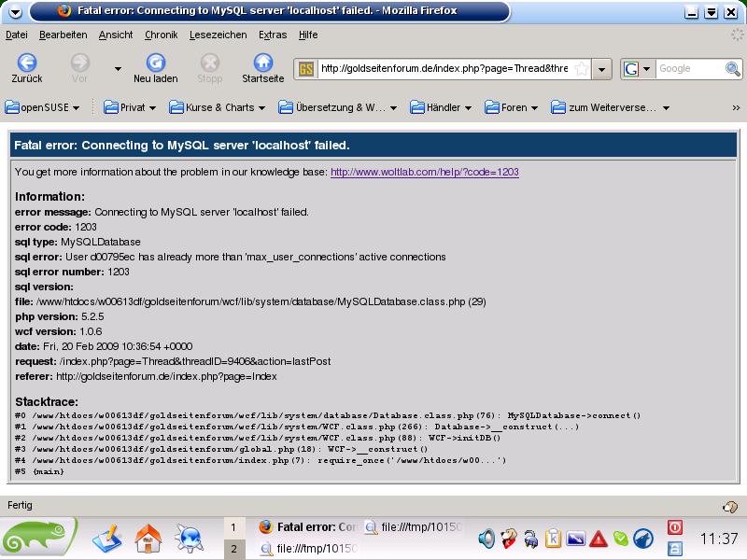Expand the Privat bookmarks folder
This screenshot has width=747, height=560.
(x=130, y=107)
